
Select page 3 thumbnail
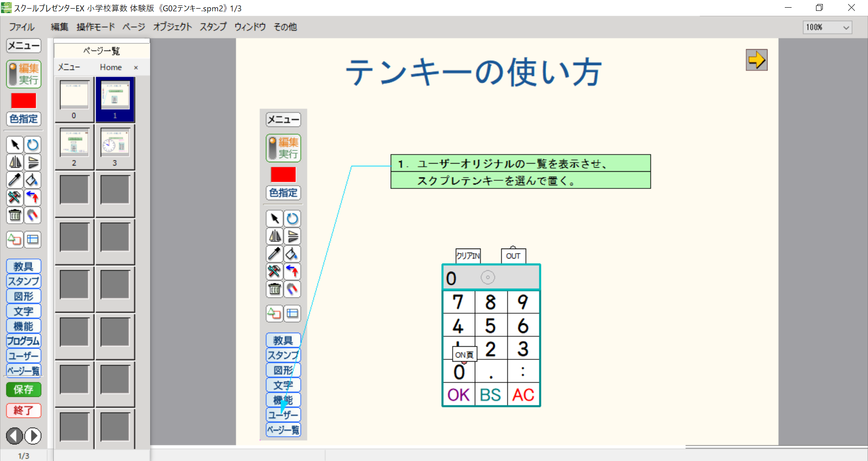115,147
